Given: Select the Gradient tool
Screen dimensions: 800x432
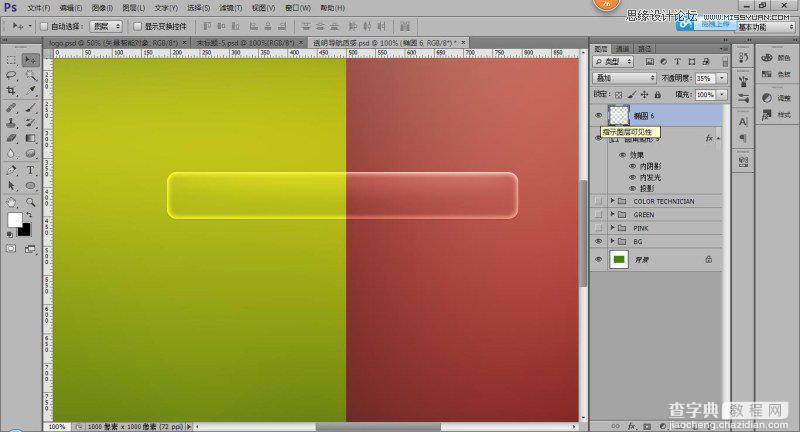Looking at the screenshot, I should [x=31, y=138].
